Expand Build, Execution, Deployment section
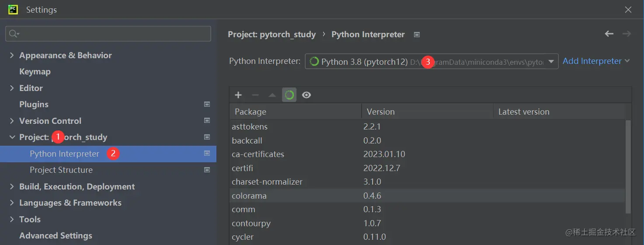 click(x=12, y=187)
